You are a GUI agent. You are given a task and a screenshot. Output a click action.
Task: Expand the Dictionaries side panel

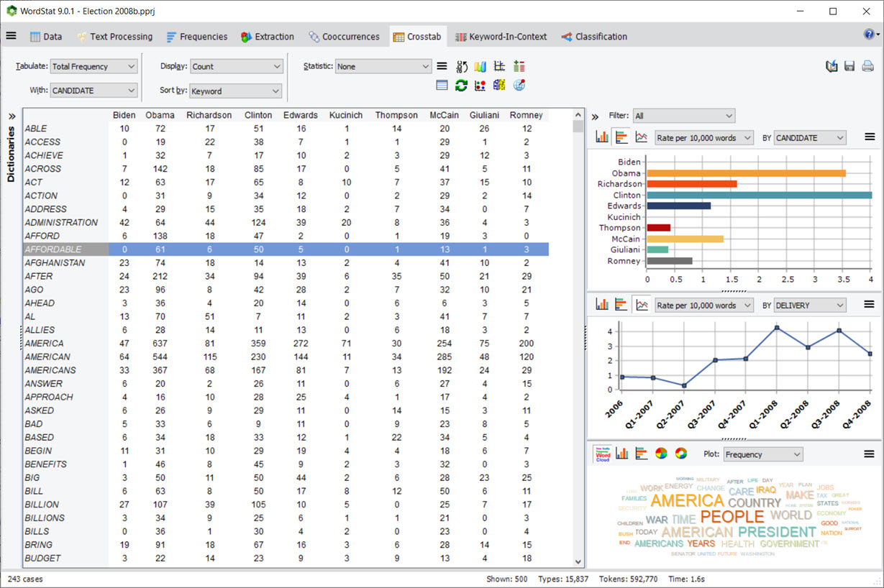[x=12, y=116]
